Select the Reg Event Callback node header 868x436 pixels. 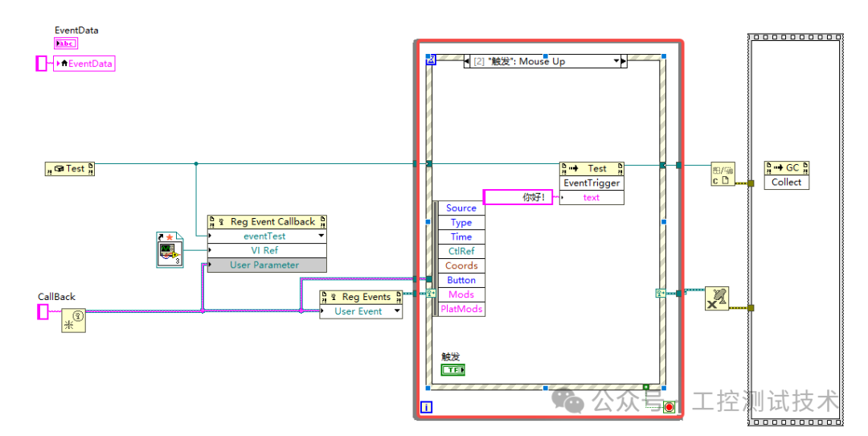tap(267, 222)
